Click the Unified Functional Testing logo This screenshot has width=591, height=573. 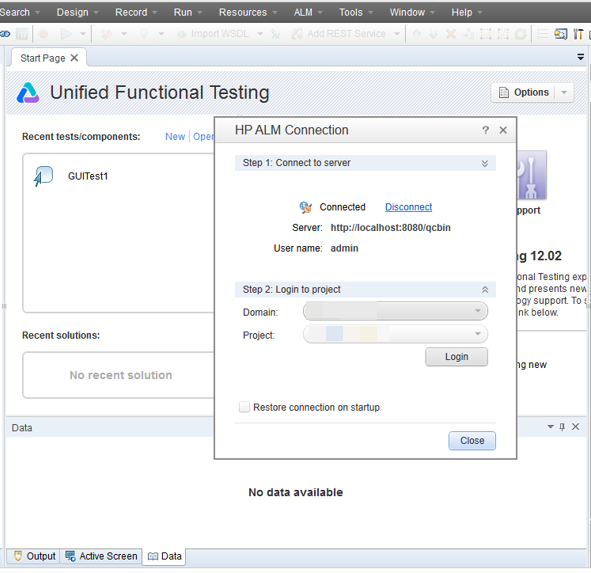pyautogui.click(x=28, y=93)
